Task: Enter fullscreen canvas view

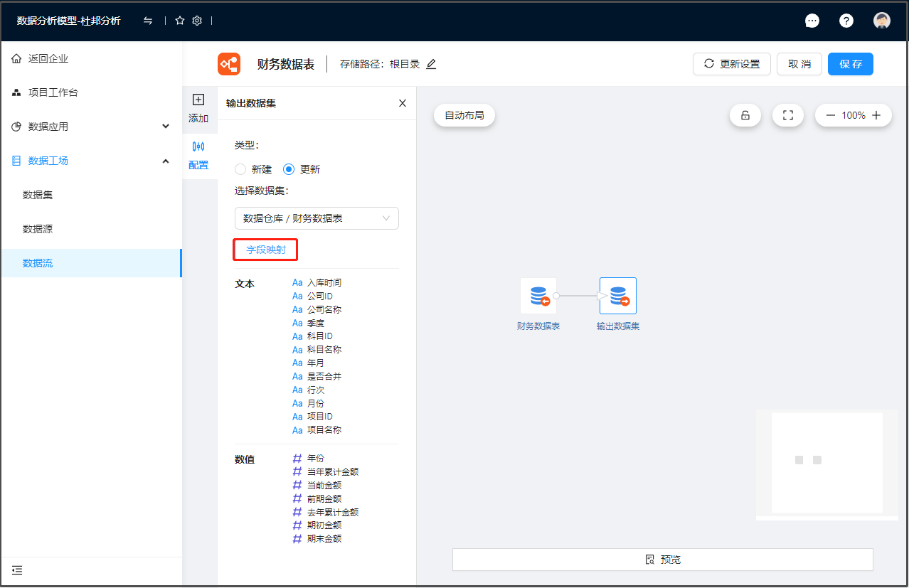Action: (x=788, y=115)
